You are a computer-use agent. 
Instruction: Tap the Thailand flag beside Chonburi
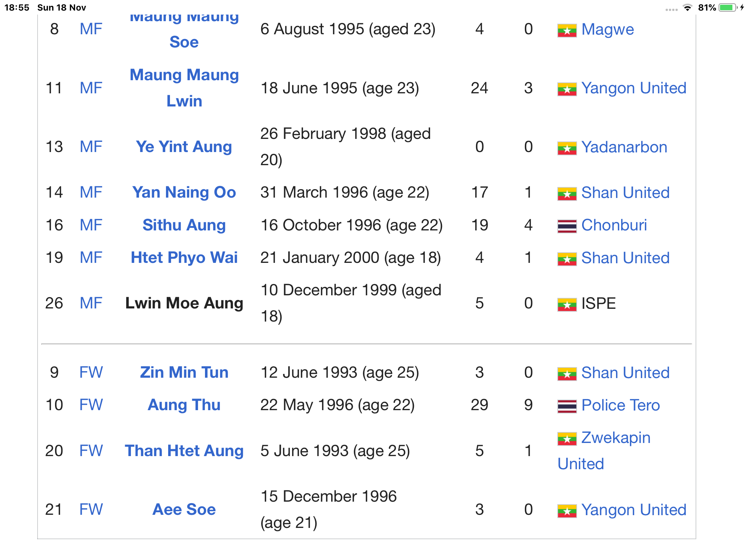(566, 226)
